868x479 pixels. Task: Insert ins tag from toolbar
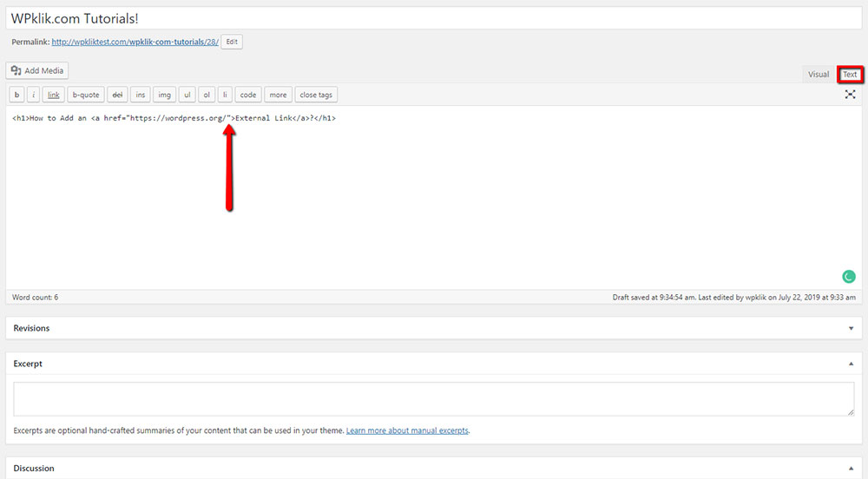coord(141,95)
